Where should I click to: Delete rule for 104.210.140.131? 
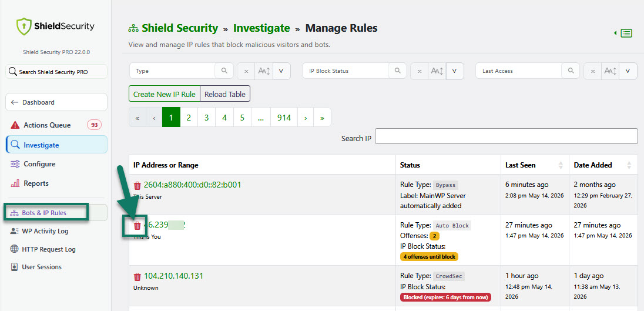tap(137, 276)
